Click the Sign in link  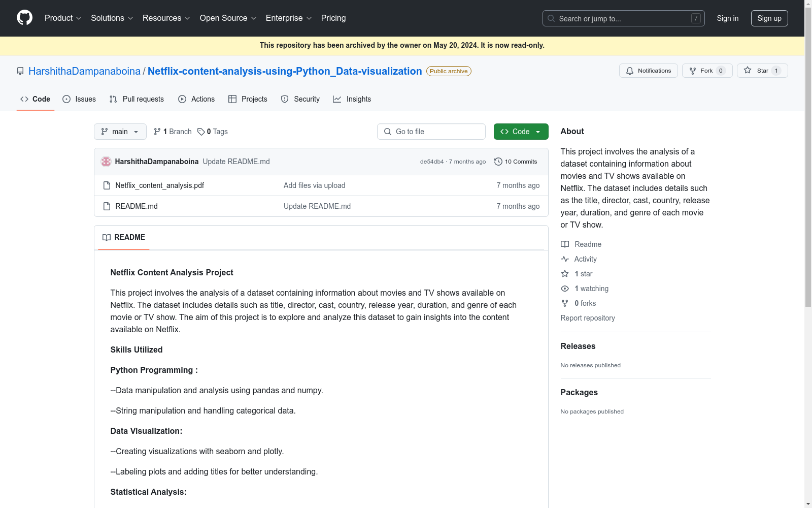point(728,18)
